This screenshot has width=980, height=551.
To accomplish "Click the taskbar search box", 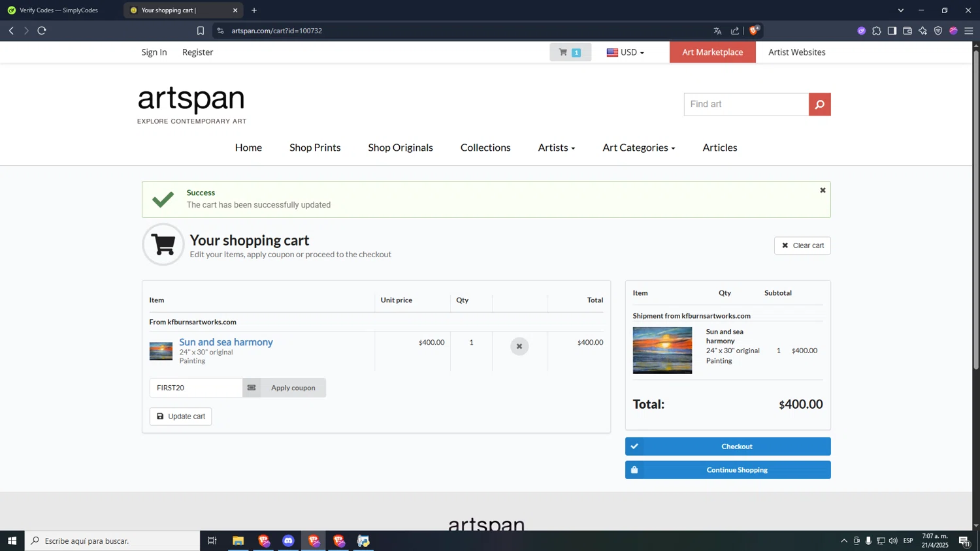I will click(x=112, y=541).
